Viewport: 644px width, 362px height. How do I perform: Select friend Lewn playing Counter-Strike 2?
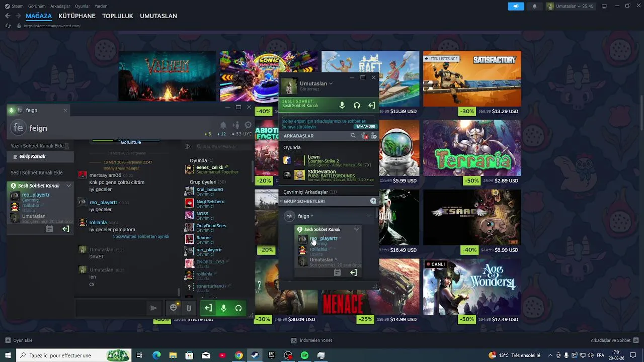[x=328, y=160]
